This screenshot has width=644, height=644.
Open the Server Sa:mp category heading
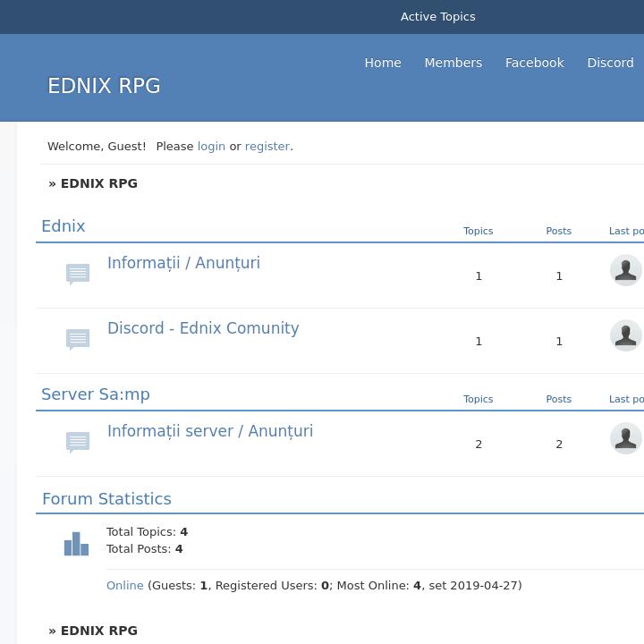point(96,394)
